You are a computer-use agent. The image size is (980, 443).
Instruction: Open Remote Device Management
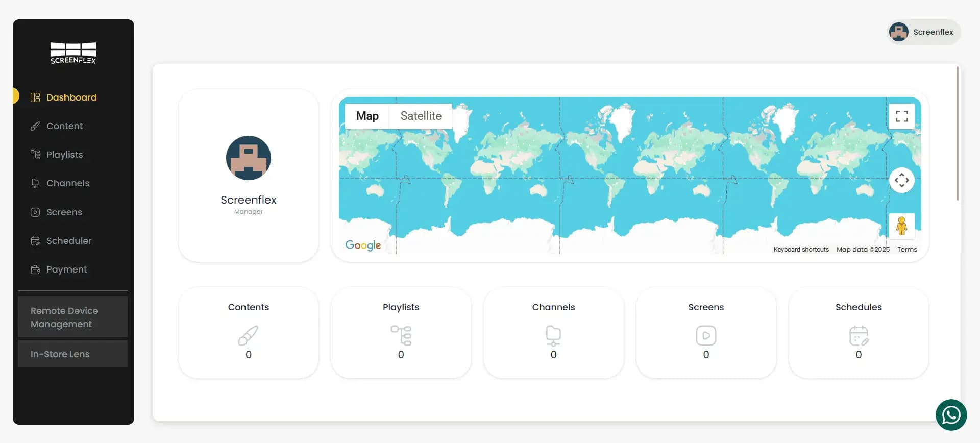pyautogui.click(x=72, y=317)
